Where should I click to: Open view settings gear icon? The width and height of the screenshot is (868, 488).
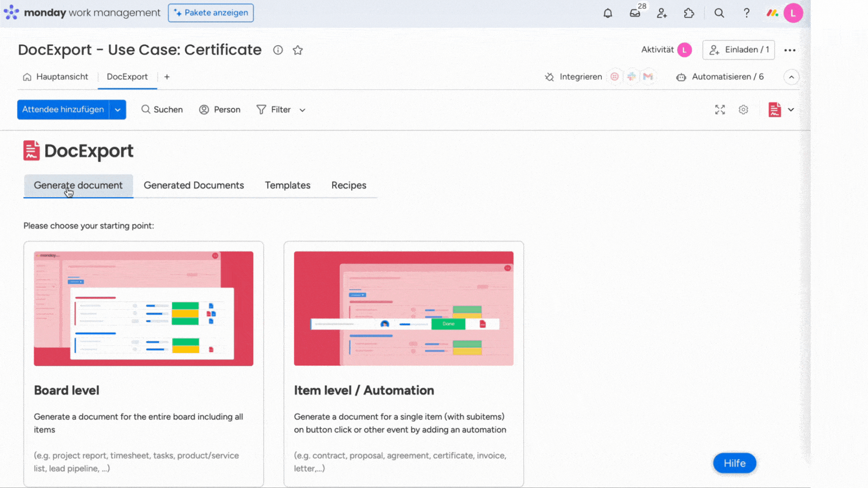coord(743,109)
